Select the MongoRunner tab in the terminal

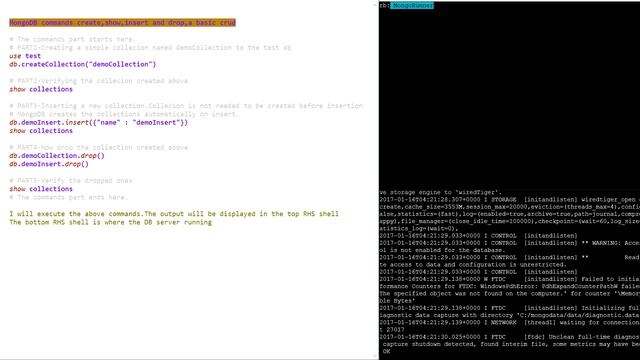(412, 5)
